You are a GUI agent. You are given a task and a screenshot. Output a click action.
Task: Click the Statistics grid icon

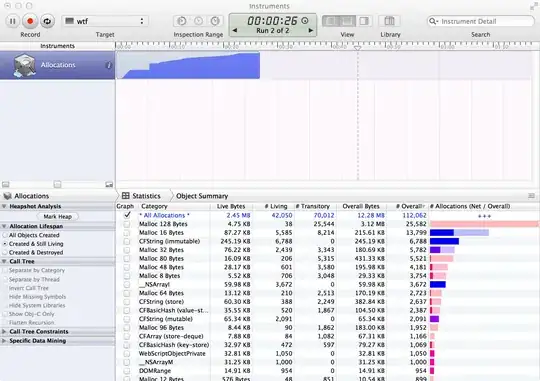126,196
